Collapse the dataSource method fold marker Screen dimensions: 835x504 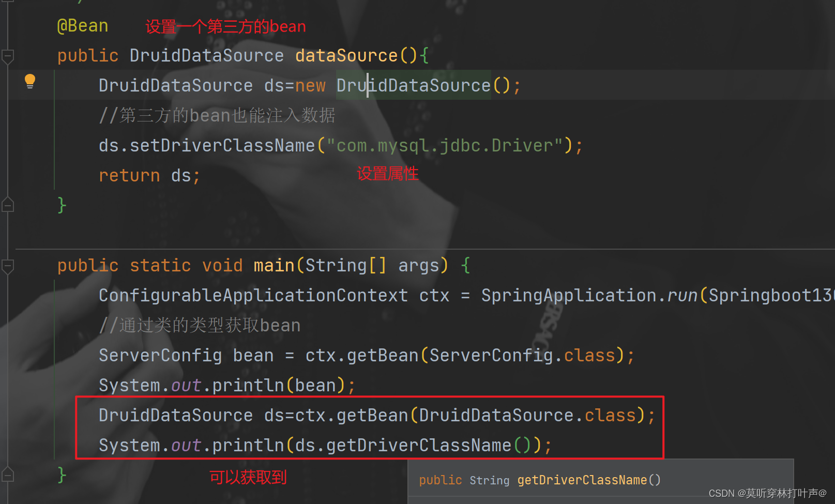point(8,56)
